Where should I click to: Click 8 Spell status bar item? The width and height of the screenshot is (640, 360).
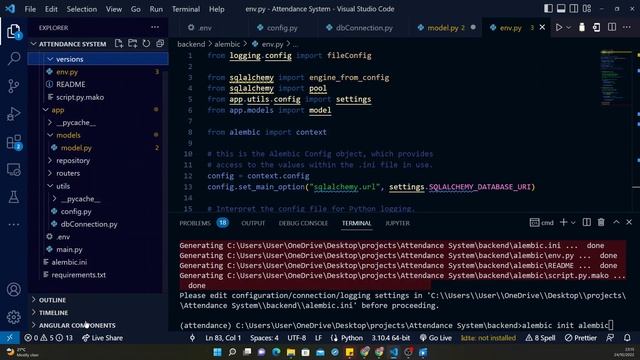[x=540, y=338]
